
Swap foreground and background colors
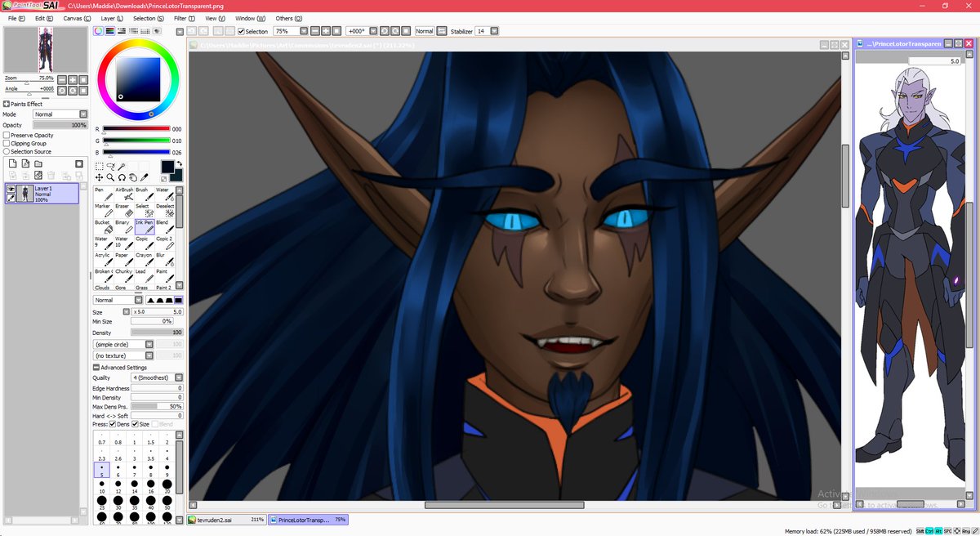click(180, 164)
